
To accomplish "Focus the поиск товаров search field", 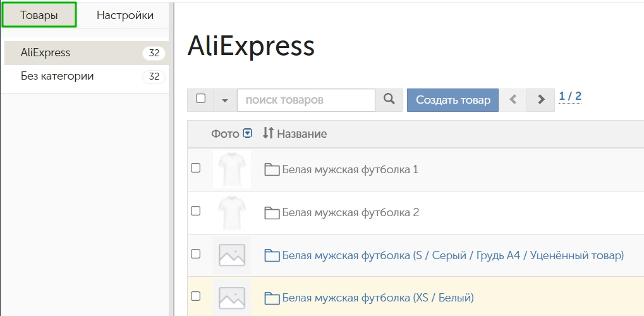I will [306, 100].
